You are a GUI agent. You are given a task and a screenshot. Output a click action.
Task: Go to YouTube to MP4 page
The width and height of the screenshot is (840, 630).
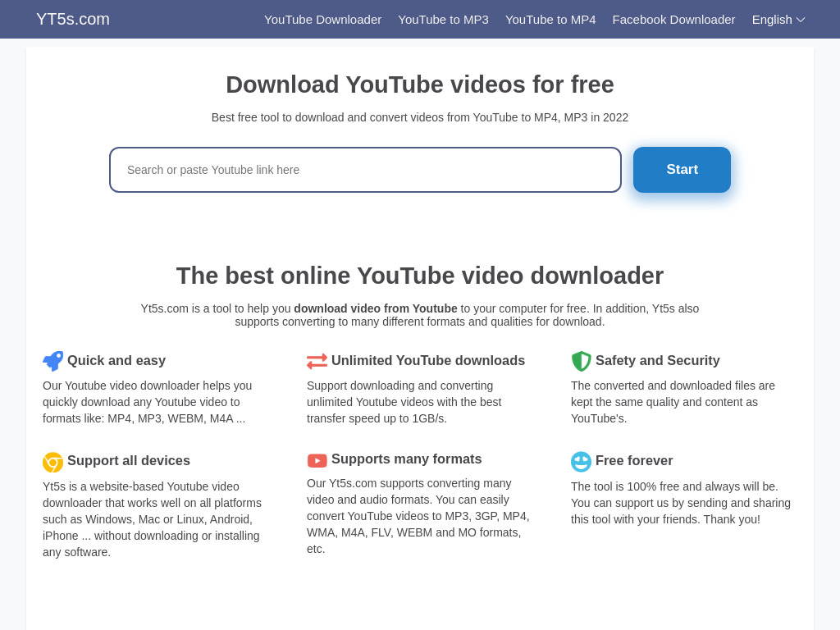pyautogui.click(x=550, y=20)
